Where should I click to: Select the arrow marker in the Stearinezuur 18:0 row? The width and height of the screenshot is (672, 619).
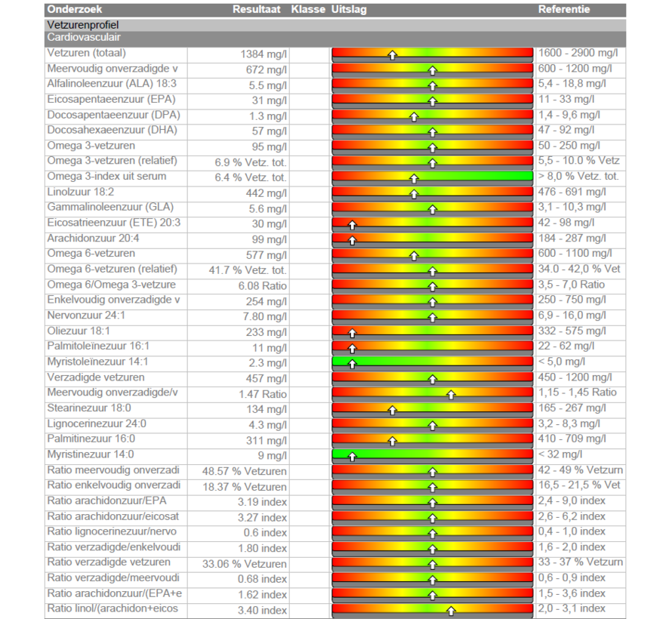coord(393,410)
